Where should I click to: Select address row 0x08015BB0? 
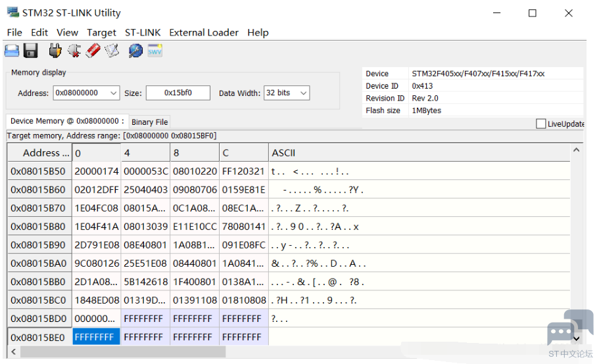(x=38, y=282)
